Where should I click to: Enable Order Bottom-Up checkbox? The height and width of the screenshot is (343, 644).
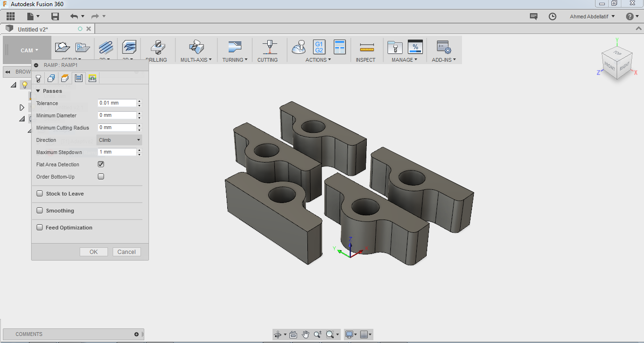click(101, 177)
